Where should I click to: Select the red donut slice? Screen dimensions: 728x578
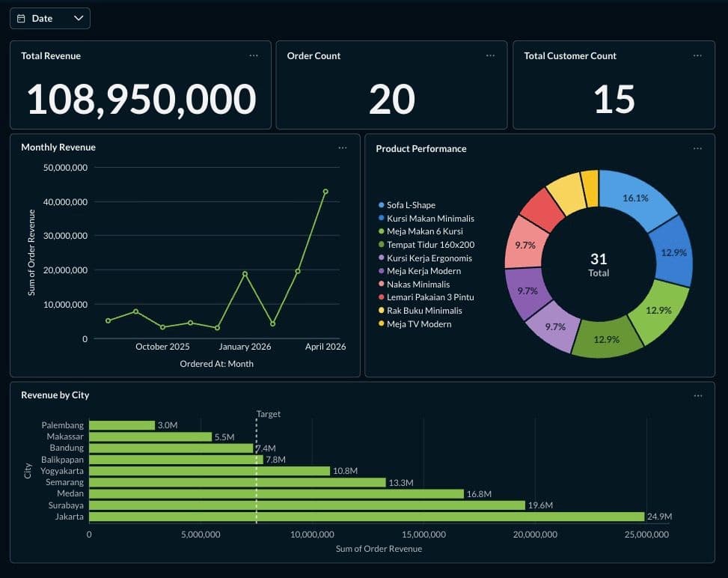543,210
